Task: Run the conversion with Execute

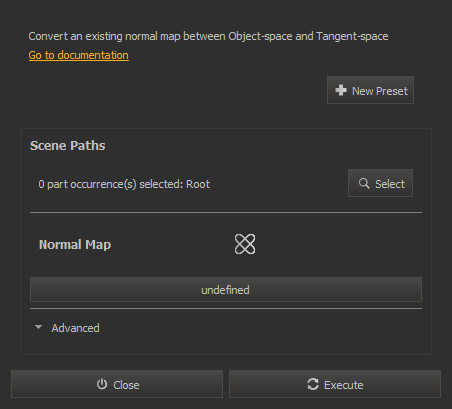Action: [x=335, y=384]
